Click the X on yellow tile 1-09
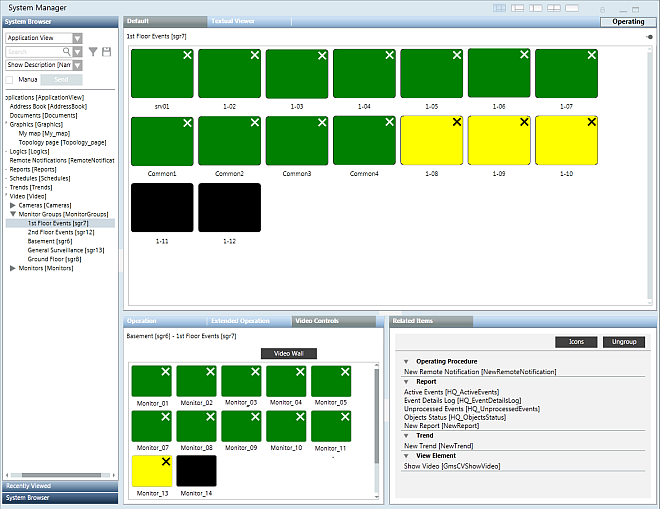The height and width of the screenshot is (509, 660). tap(523, 121)
